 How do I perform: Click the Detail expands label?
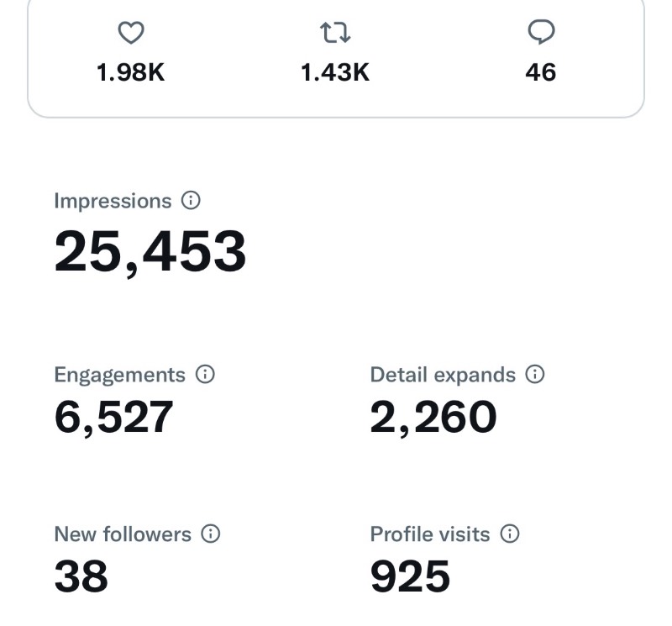pos(443,375)
